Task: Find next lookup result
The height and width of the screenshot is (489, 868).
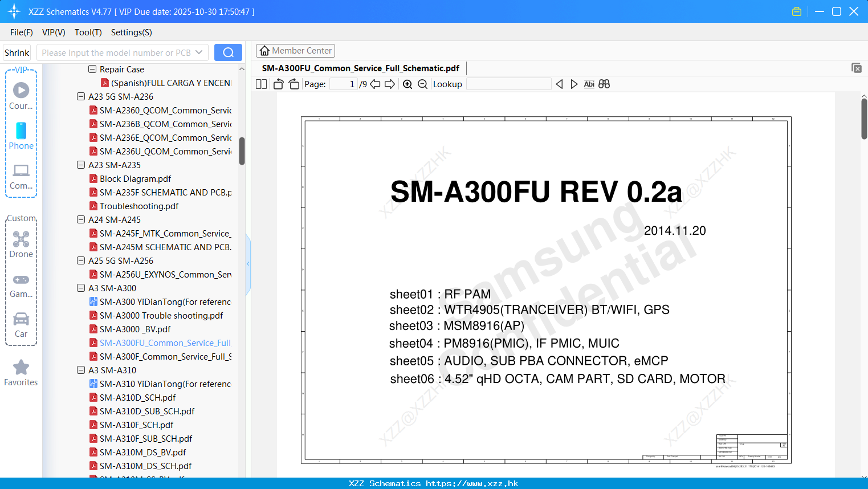Action: point(574,84)
